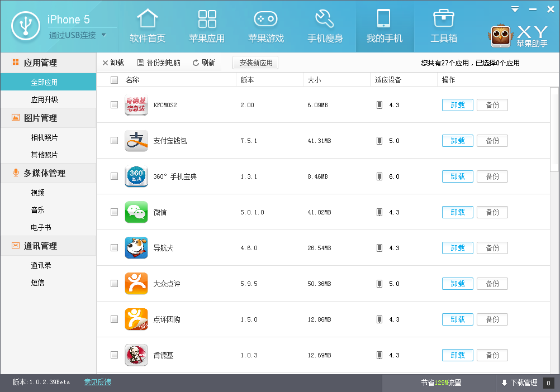Check the 导航犬 row checkbox

(114, 247)
